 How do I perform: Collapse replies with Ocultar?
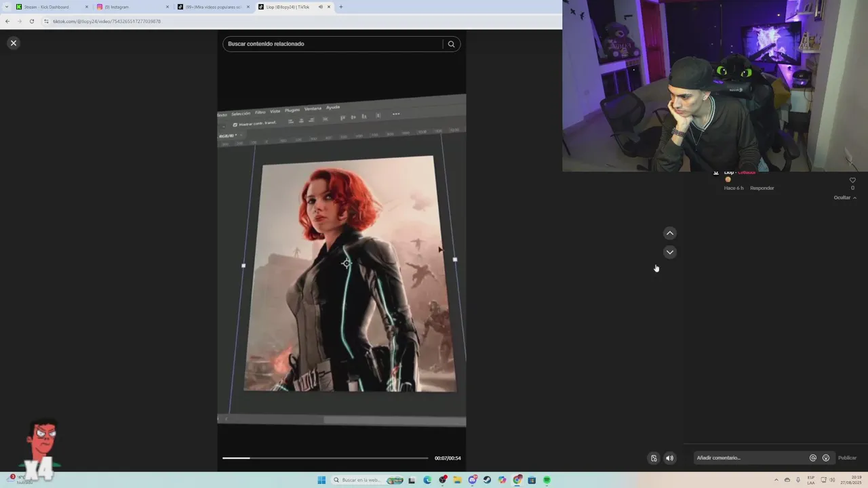(845, 198)
